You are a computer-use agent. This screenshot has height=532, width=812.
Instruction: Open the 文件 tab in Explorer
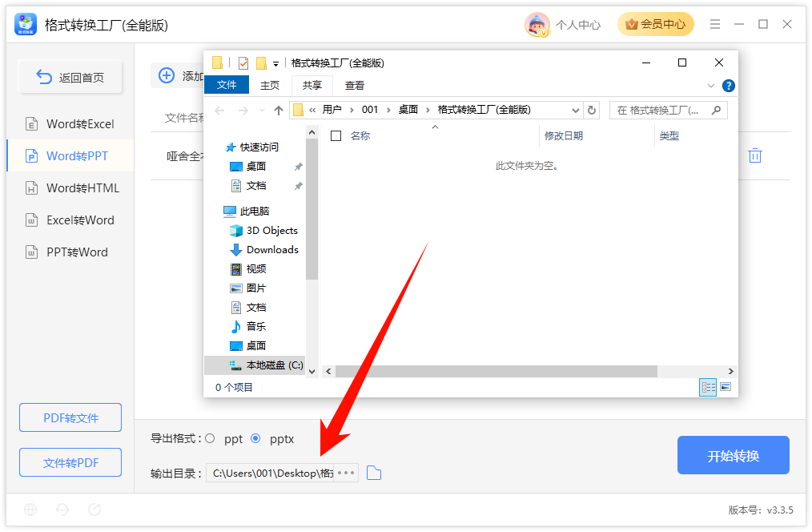click(227, 85)
